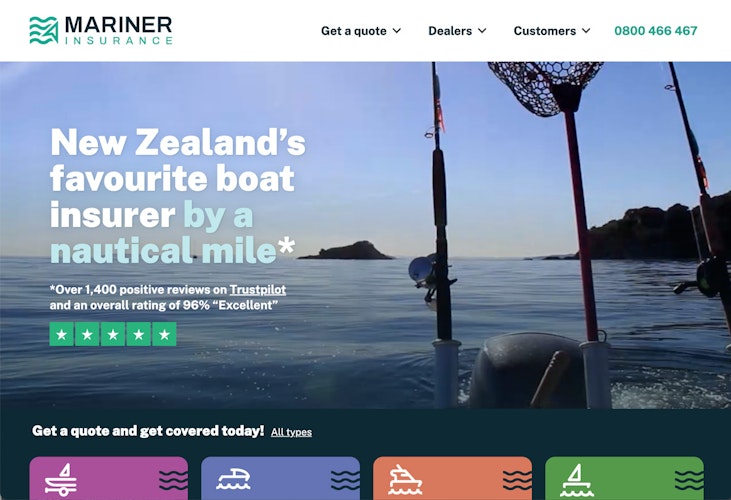Viewport: 731px width, 500px height.
Task: Click the waves icon on green card
Action: click(689, 480)
